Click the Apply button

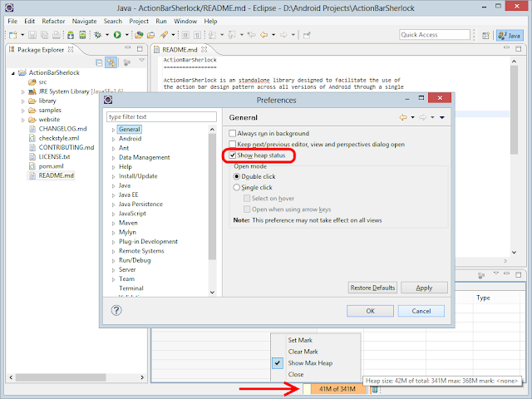424,288
